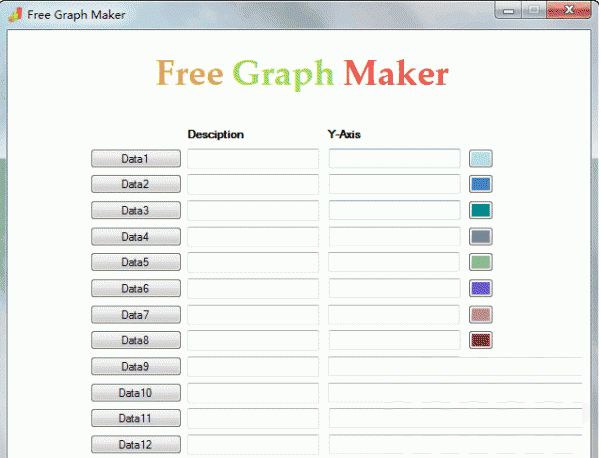Open the light blue color swatch for Data1
Image resolution: width=601 pixels, height=458 pixels.
[481, 159]
